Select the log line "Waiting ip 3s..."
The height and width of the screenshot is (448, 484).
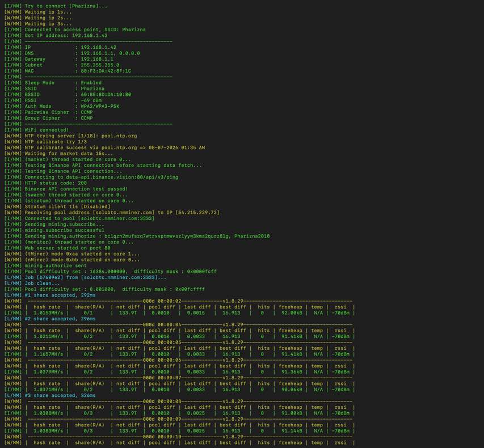pyautogui.click(x=48, y=24)
